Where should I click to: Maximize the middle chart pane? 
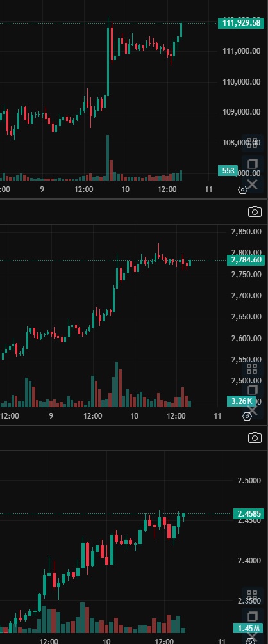tap(251, 389)
